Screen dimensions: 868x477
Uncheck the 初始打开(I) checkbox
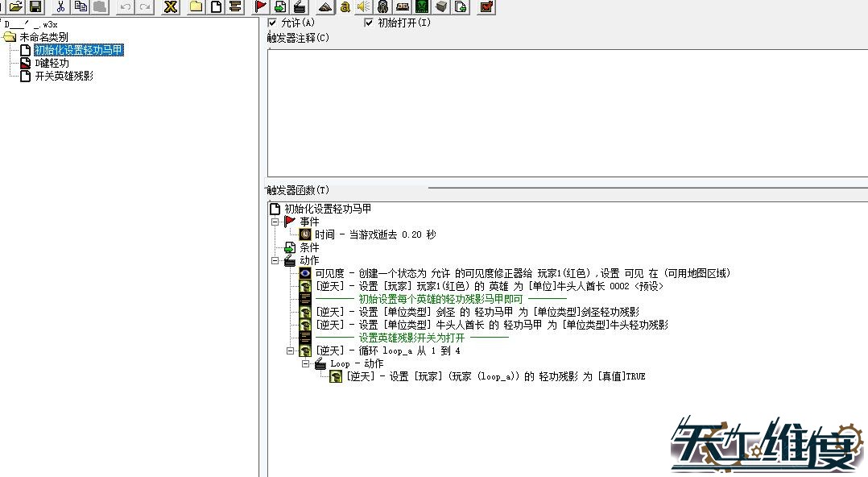click(x=369, y=23)
